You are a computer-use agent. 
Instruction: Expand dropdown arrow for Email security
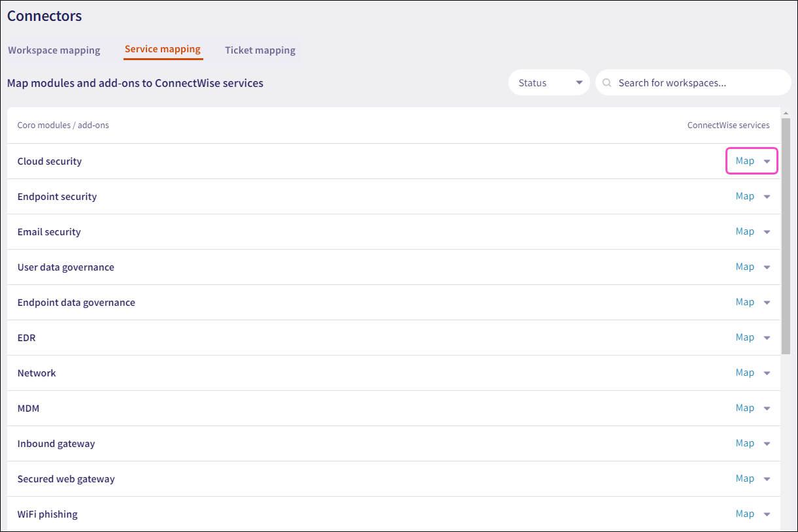click(x=767, y=232)
